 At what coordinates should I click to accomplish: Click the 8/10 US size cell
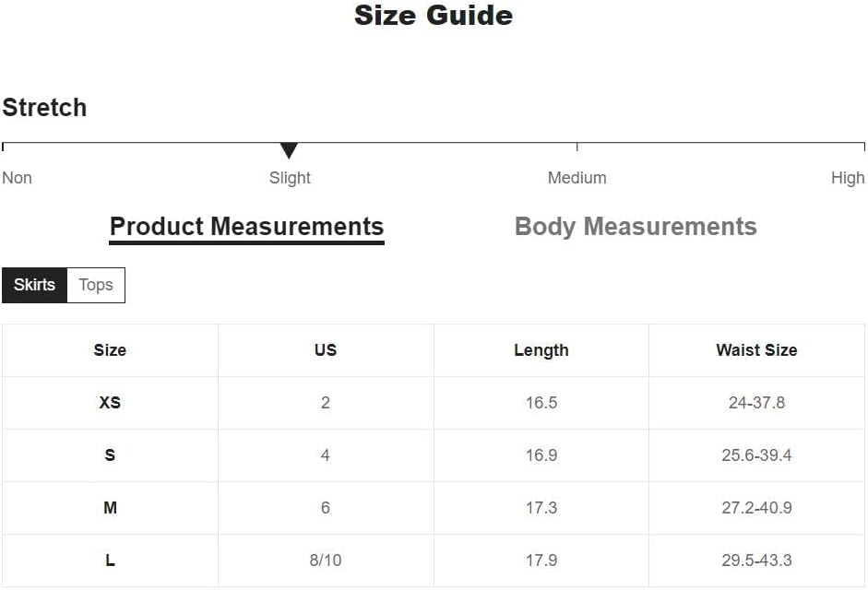(326, 560)
